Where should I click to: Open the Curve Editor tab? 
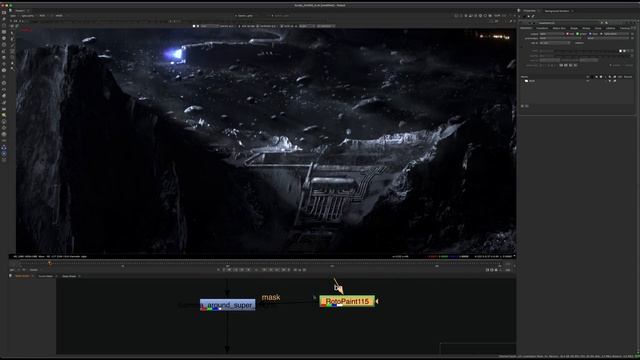click(x=45, y=276)
